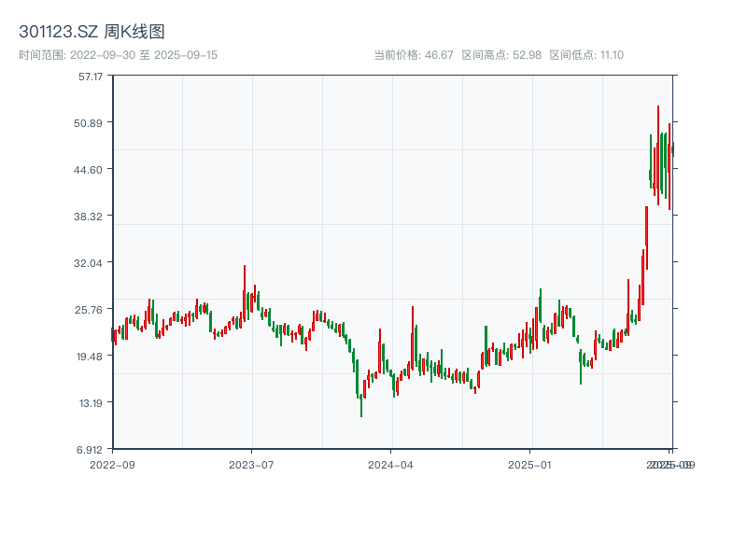Click y-axis label 25.76
This screenshot has width=747, height=560.
point(89,310)
